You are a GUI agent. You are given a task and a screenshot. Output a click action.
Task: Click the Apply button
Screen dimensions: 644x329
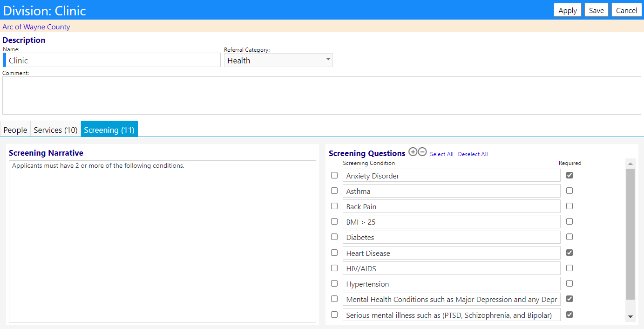click(568, 10)
